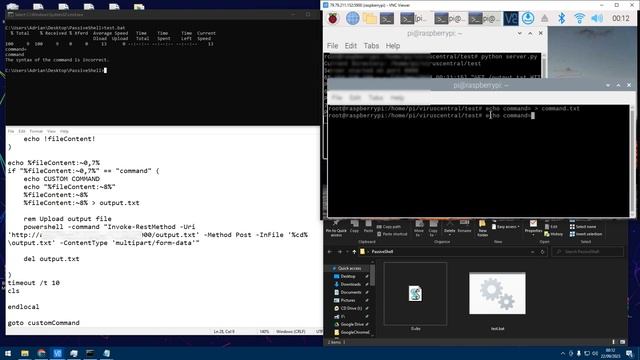Viewport: 640px width, 360px height.
Task: Open Edit menu in back Pi terminal
Action: point(351,46)
